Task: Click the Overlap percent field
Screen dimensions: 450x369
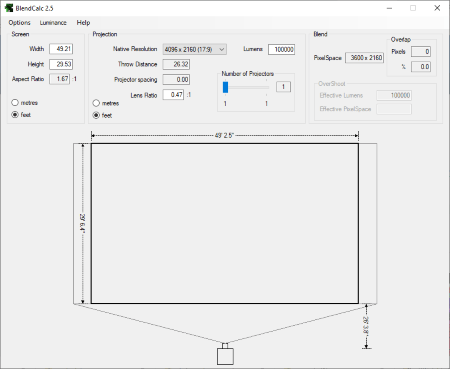Action: (421, 67)
